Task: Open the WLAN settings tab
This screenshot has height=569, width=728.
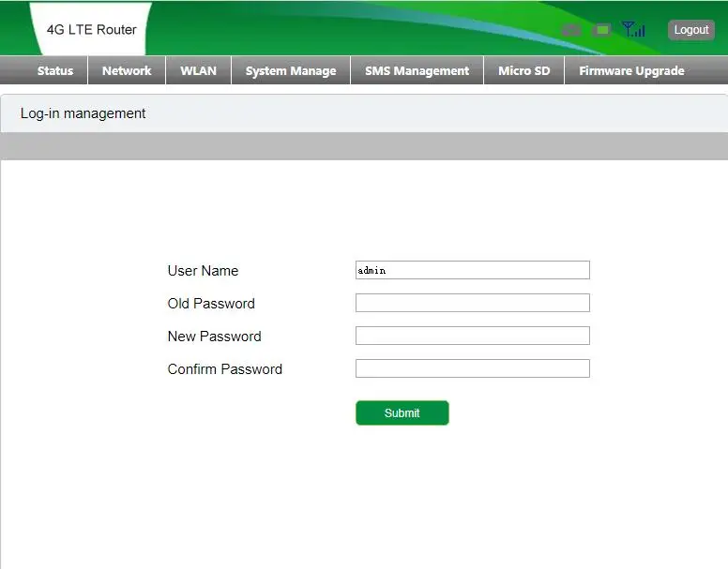Action: click(x=198, y=71)
